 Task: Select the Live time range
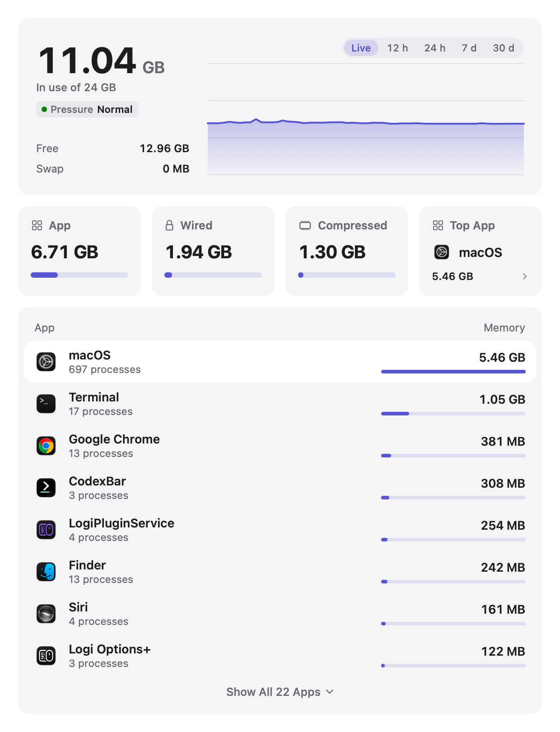click(361, 48)
